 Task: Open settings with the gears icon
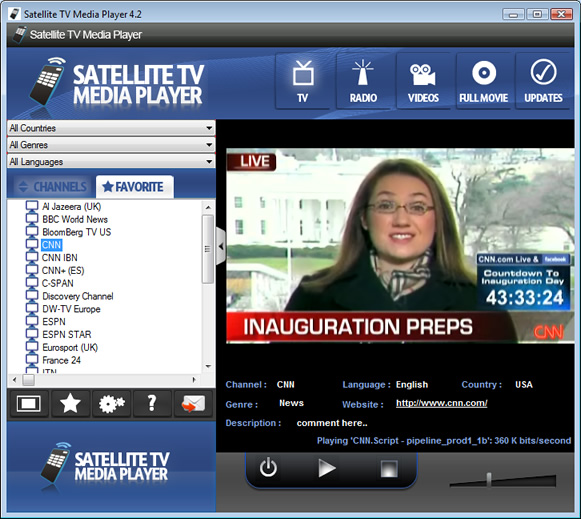[111, 403]
